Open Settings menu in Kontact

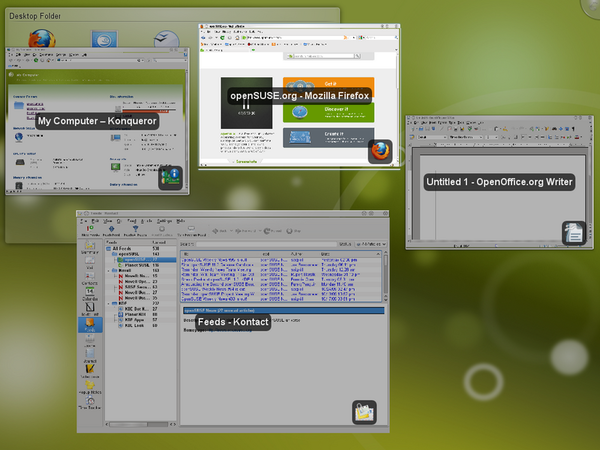pyautogui.click(x=164, y=221)
